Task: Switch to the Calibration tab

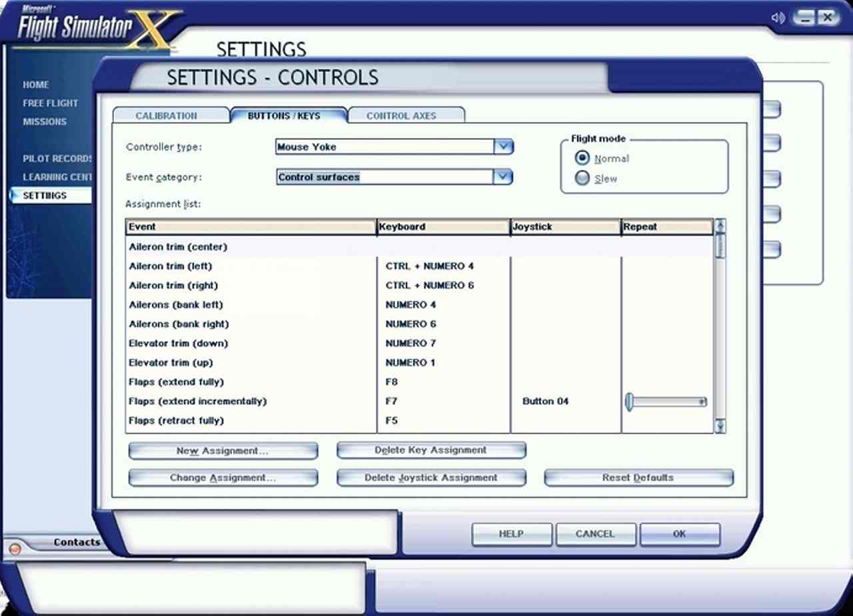Action: [x=166, y=116]
